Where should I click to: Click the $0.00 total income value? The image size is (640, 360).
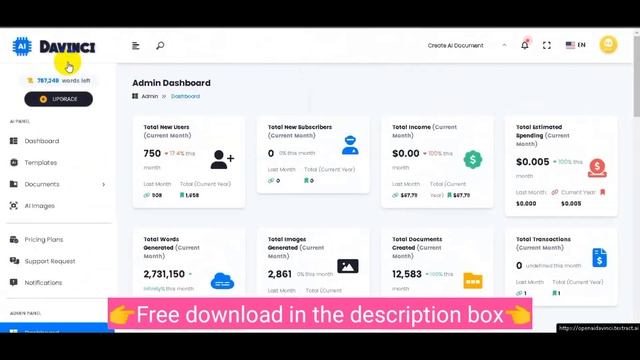click(406, 153)
